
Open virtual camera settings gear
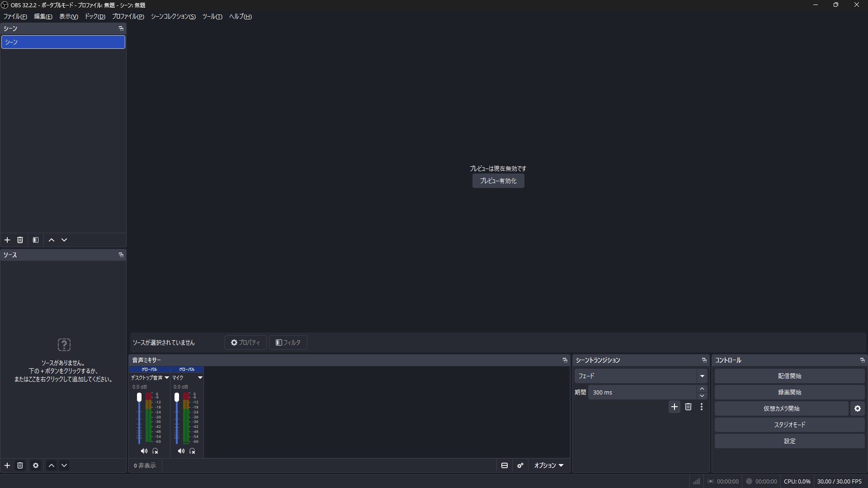pos(858,408)
